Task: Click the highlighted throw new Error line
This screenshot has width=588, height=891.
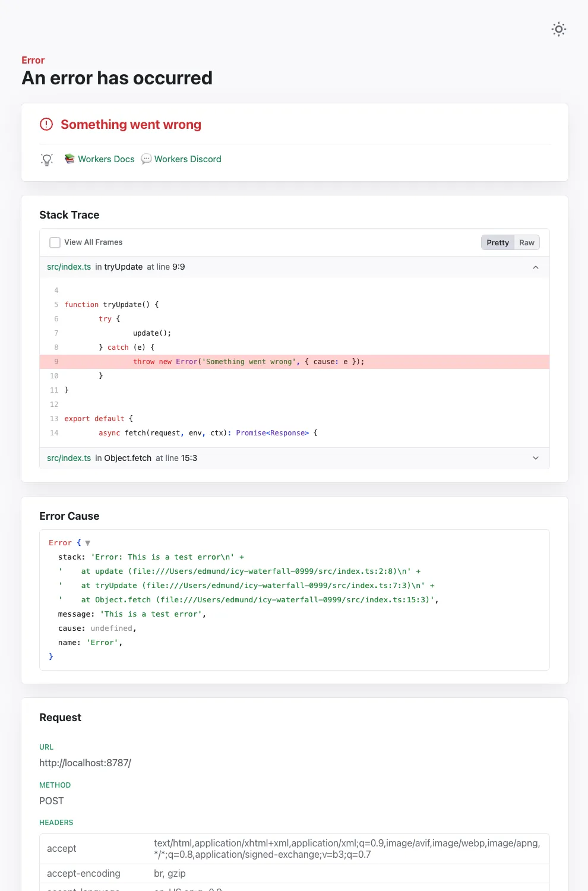Action: [x=248, y=362]
